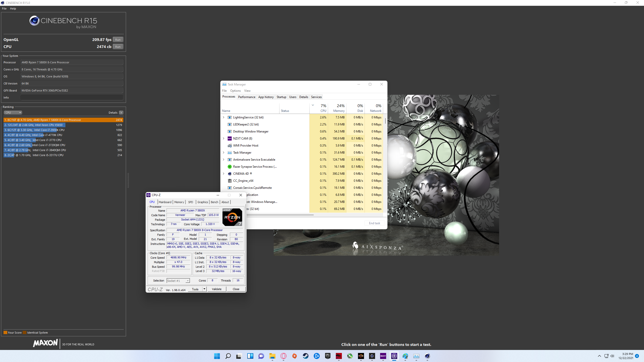Open the Services tab in Task Manager
644x362 pixels.
[x=316, y=97]
